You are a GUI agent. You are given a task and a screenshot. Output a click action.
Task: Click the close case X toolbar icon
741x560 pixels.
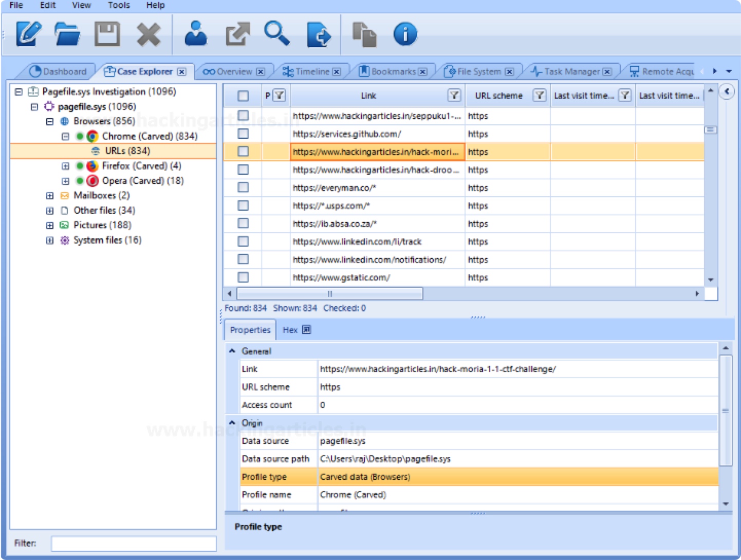pyautogui.click(x=149, y=35)
